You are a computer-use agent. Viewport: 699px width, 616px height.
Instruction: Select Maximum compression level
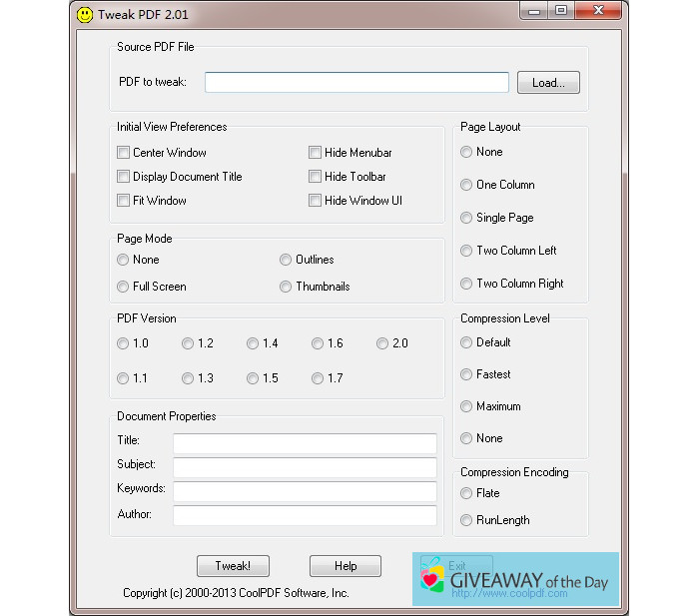pos(466,406)
